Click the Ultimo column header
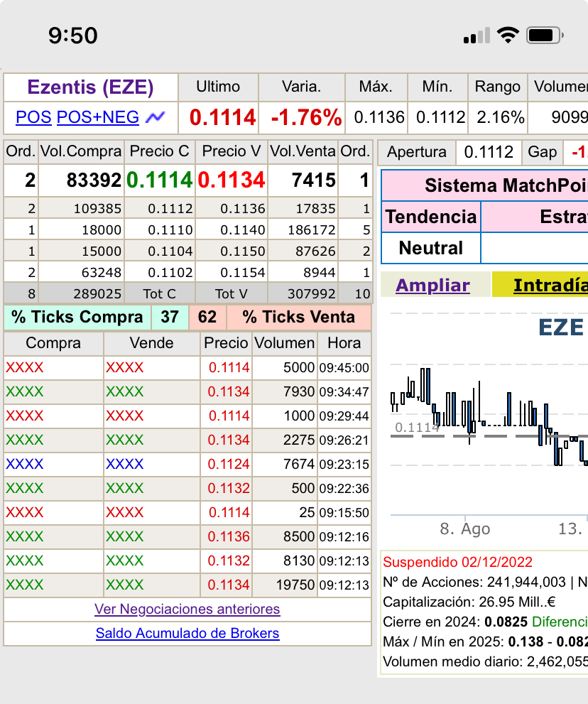This screenshot has height=704, width=588. [x=218, y=87]
